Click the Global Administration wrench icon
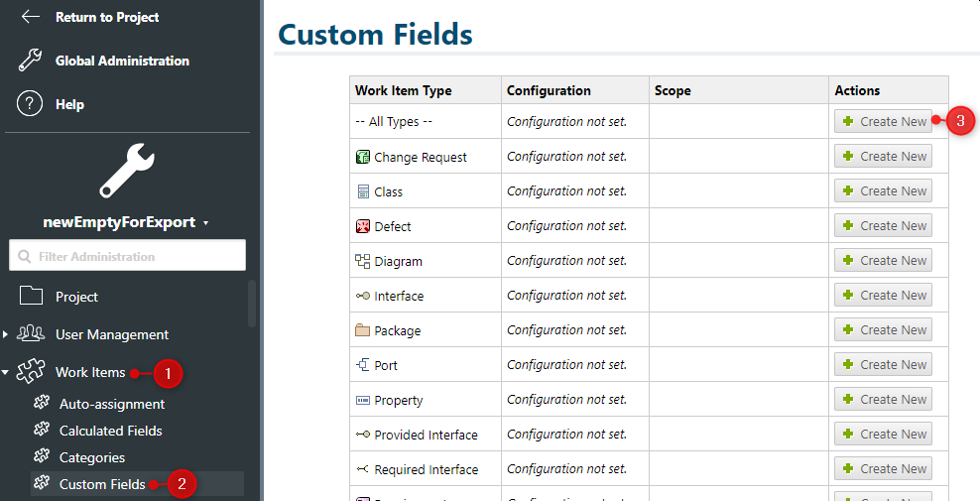This screenshot has width=980, height=501. pyautogui.click(x=30, y=61)
